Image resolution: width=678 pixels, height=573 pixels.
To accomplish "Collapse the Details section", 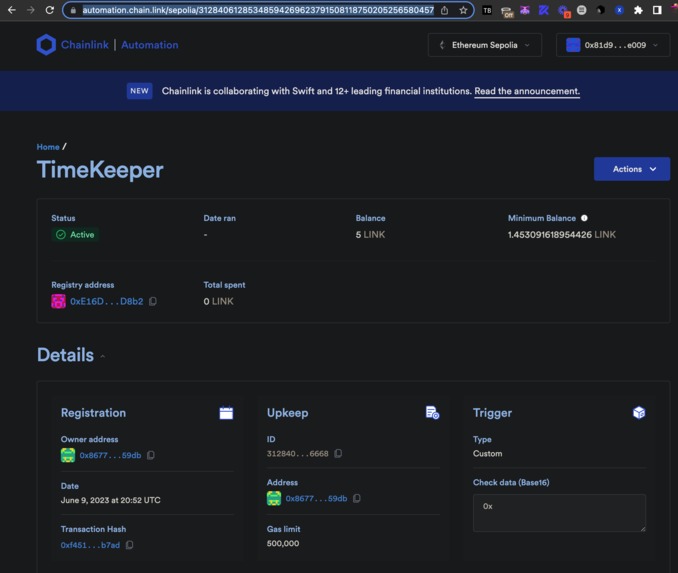I will coord(102,356).
